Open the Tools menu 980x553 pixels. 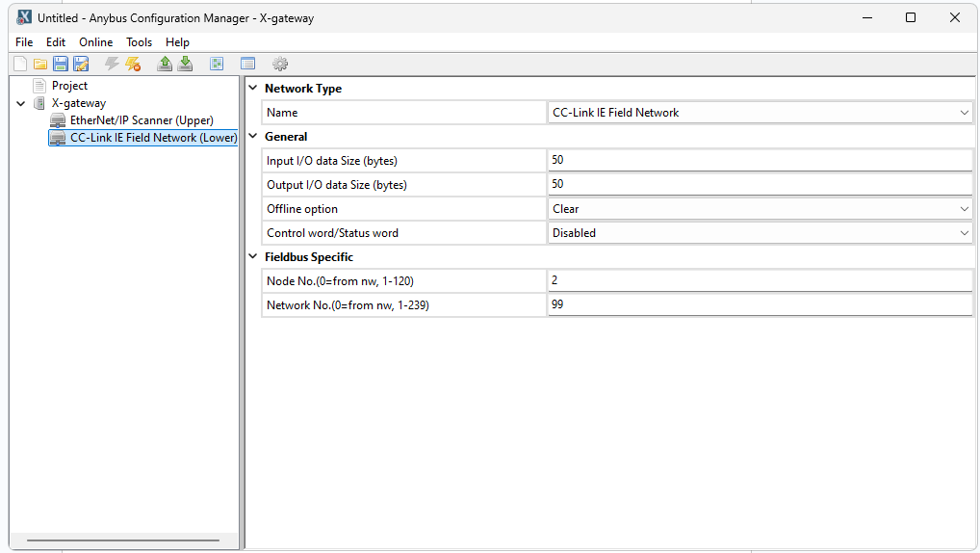[x=139, y=42]
